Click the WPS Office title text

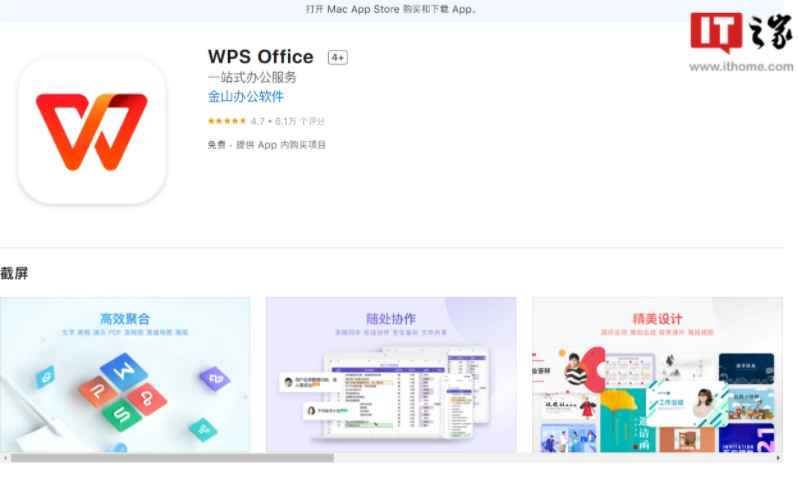click(x=261, y=57)
